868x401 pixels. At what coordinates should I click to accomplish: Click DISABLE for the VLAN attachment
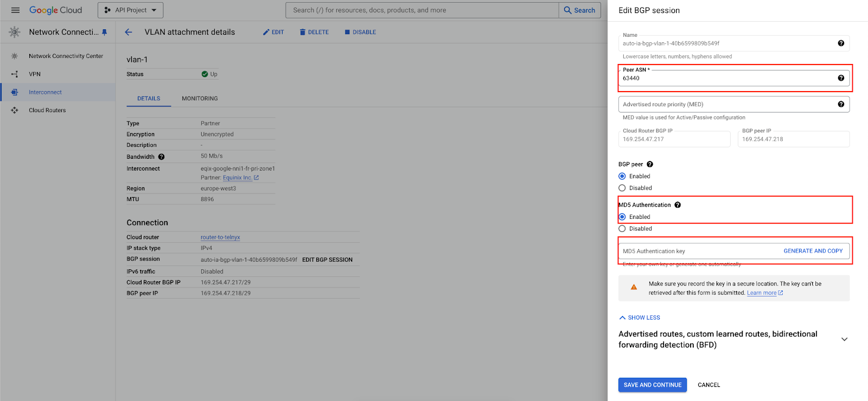[x=360, y=32]
